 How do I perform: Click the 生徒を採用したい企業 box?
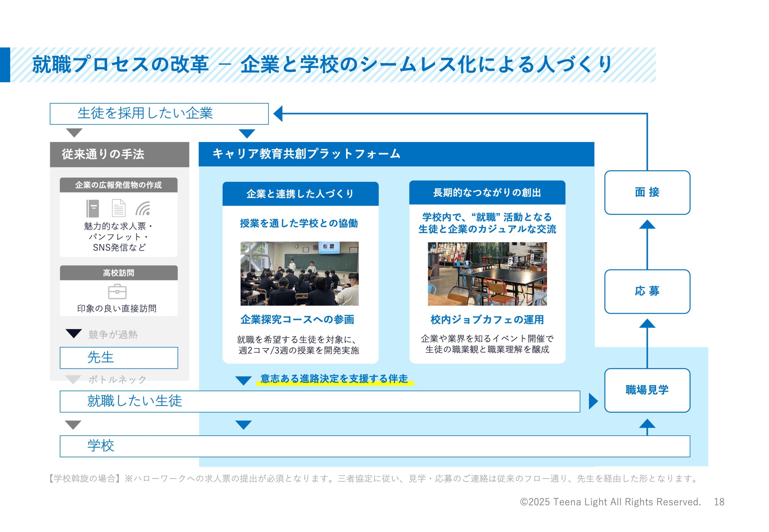pos(159,114)
